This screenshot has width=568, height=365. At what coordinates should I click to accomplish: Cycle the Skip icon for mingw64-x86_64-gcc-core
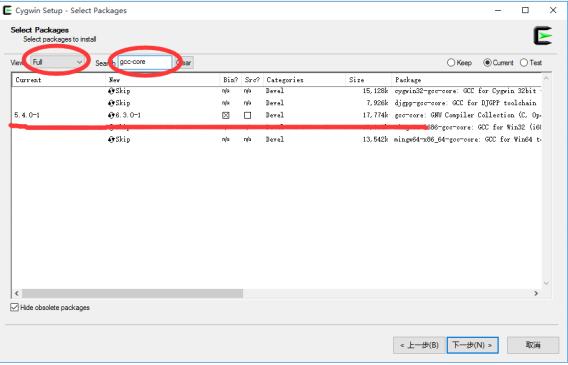[x=111, y=139]
